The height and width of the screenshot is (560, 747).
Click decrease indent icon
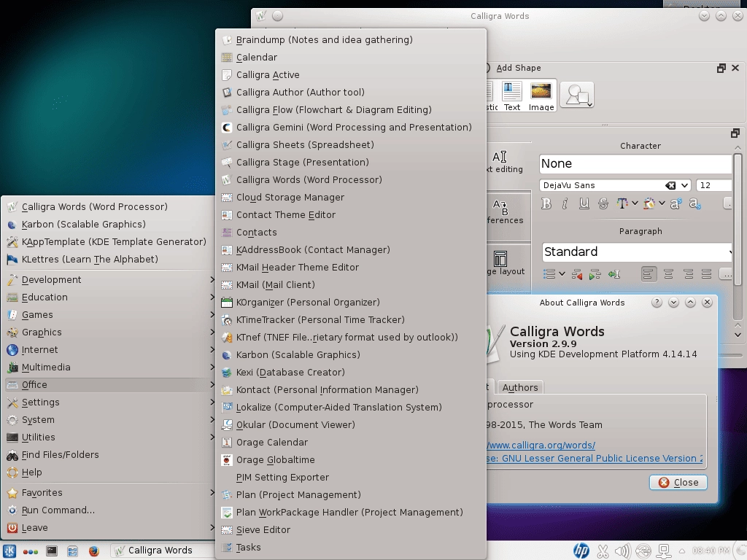[x=577, y=274]
